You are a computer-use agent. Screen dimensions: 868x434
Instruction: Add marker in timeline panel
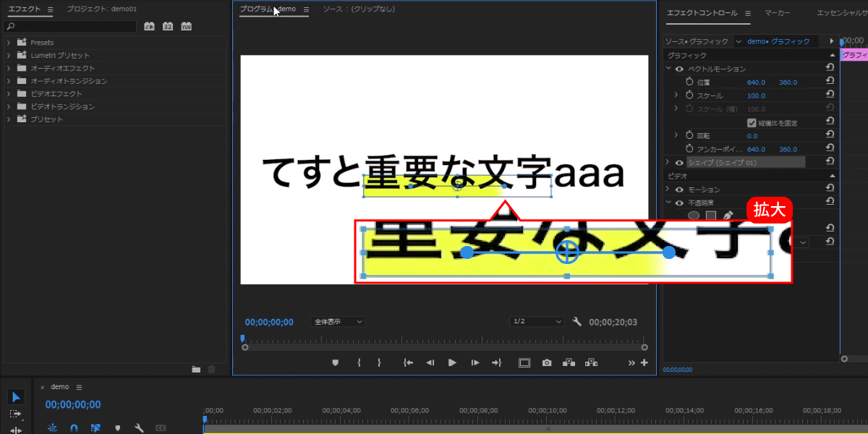coord(116,427)
